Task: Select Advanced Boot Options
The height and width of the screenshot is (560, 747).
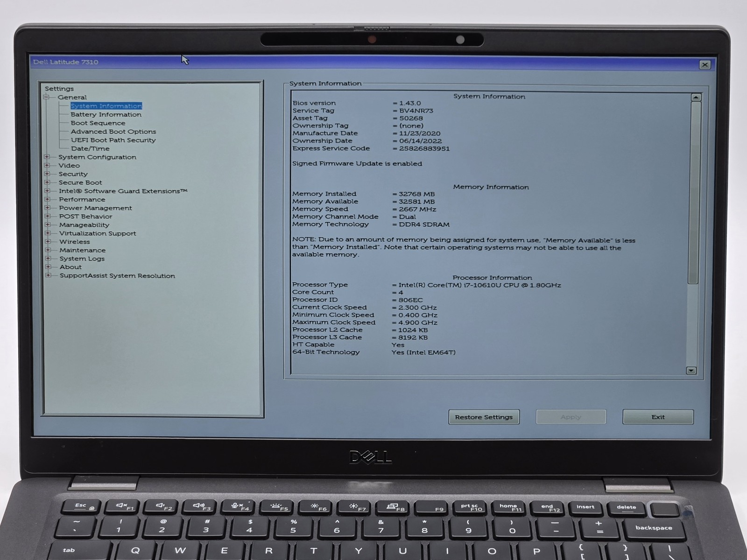Action: coord(113,132)
